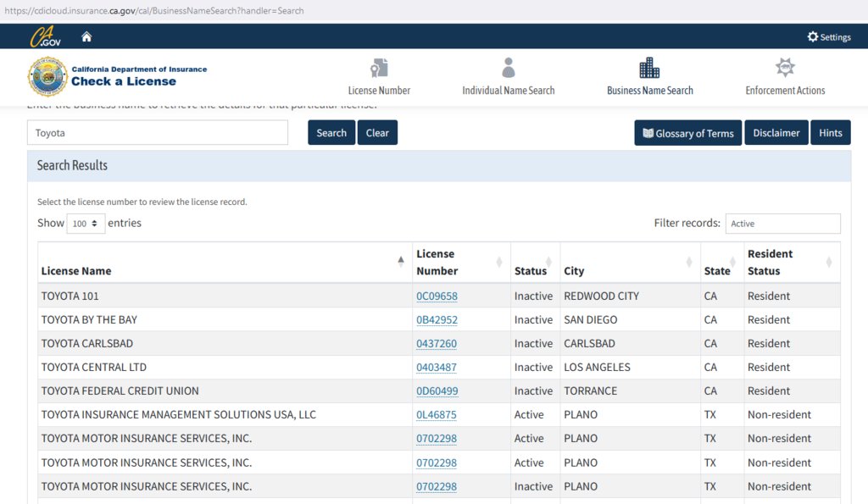Click the Clear button
The width and height of the screenshot is (868, 504).
377,133
